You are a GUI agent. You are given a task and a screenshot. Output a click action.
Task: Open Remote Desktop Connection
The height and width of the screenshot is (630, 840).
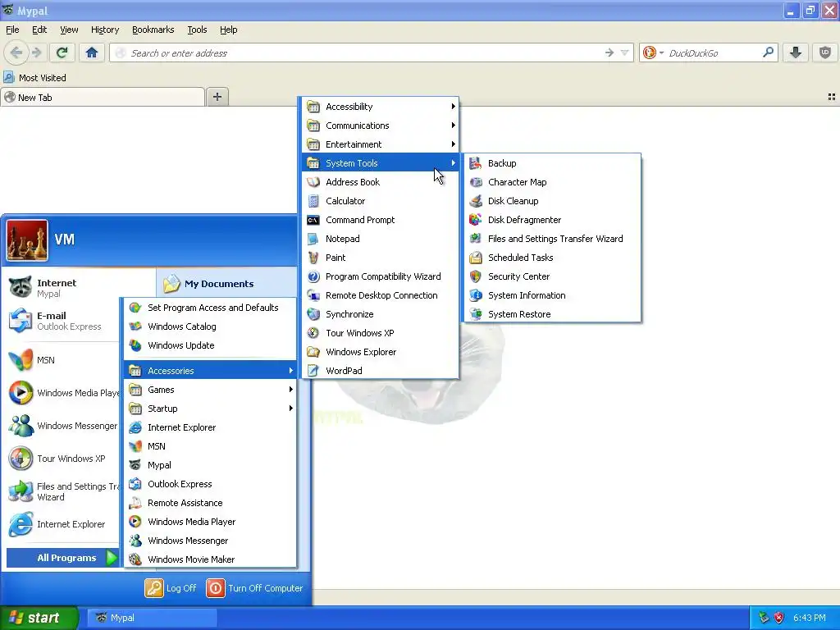(381, 295)
